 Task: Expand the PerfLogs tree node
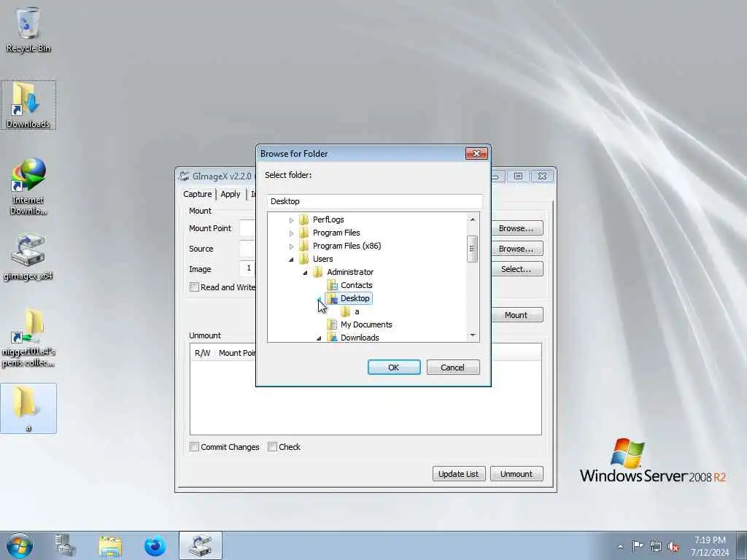point(291,220)
